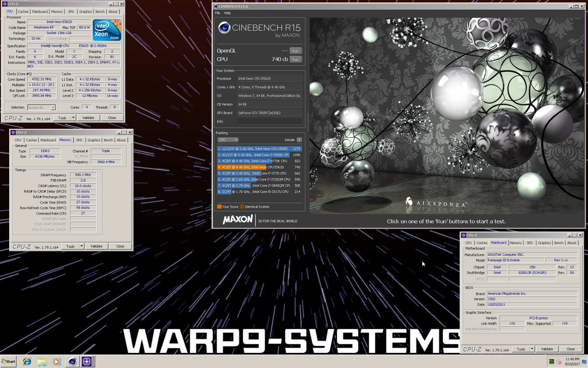Viewport: 588px width, 368px height.
Task: Click the CPU-Z icon in Mainboard window title
Action: click(464, 235)
